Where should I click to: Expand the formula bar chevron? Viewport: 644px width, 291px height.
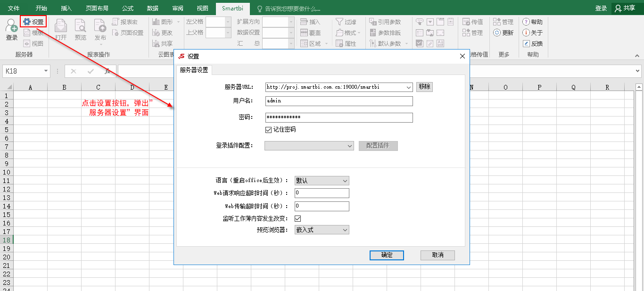coord(638,71)
